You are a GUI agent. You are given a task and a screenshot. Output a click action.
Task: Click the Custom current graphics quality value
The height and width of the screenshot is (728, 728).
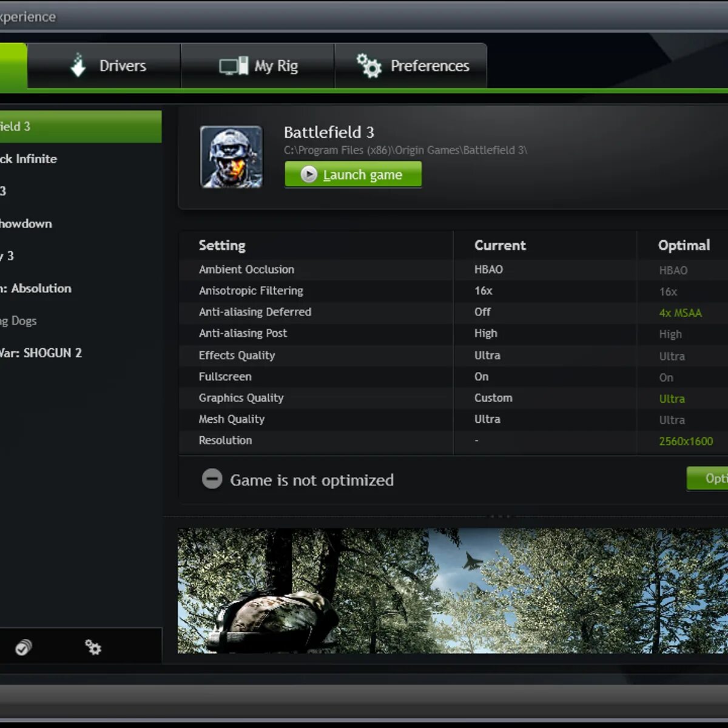point(493,398)
